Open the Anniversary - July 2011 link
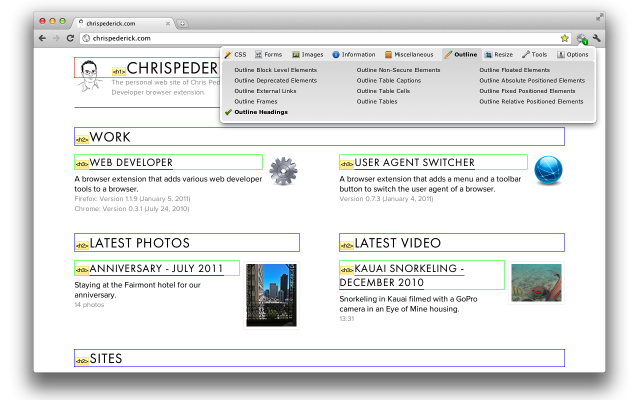This screenshot has width=640, height=400. click(156, 269)
